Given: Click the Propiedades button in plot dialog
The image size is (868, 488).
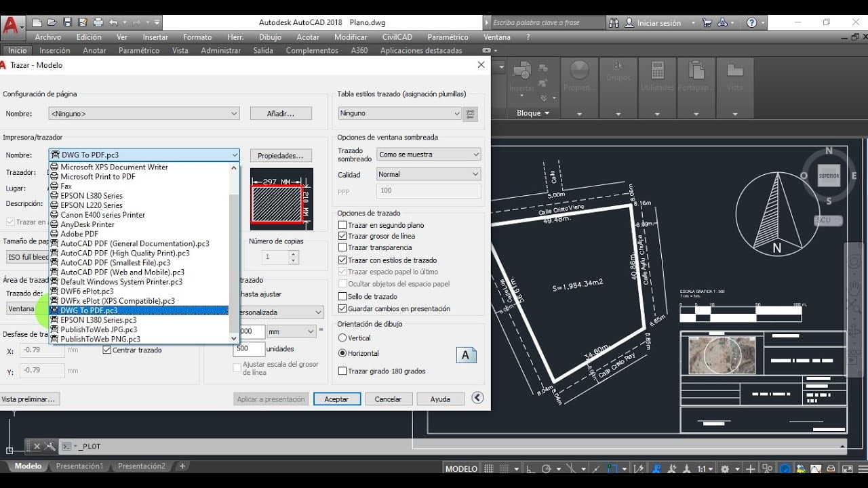Looking at the screenshot, I should click(281, 156).
